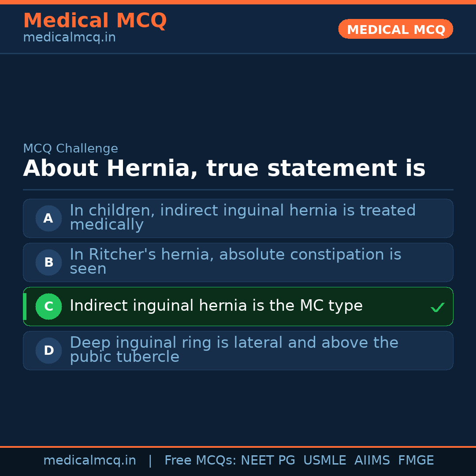Click FMGE in the footer
The height and width of the screenshot is (476, 476).
[x=416, y=461]
